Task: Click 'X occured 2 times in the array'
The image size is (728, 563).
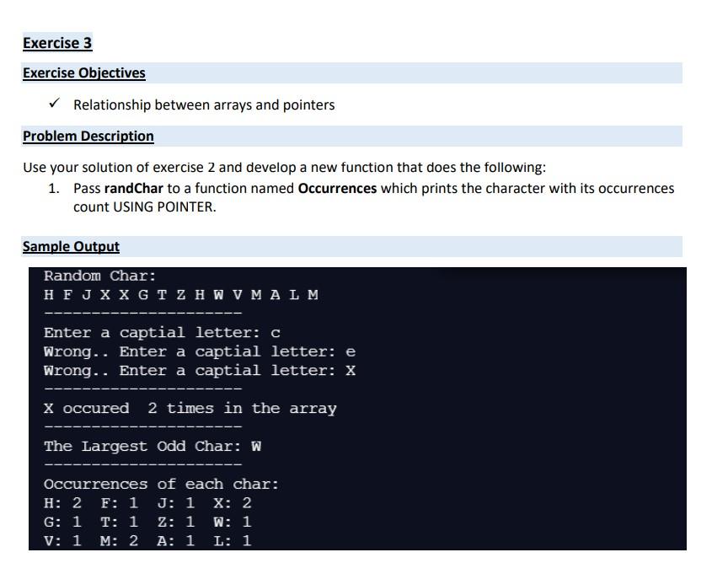Action: (190, 408)
